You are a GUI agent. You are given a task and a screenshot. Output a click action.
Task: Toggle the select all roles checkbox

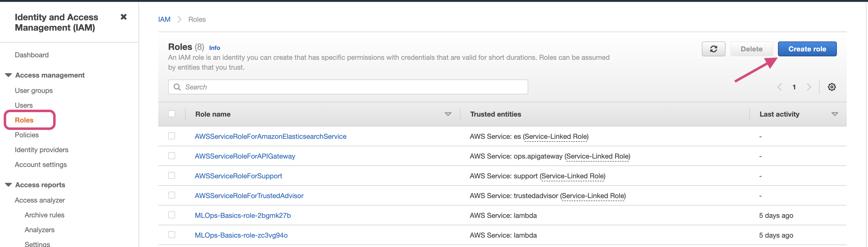(172, 114)
